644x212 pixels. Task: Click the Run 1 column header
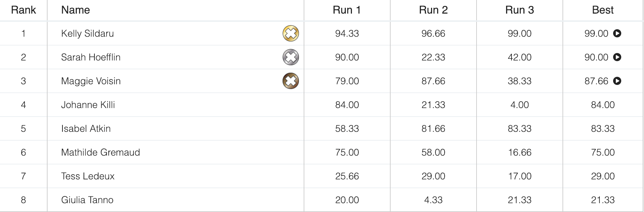tap(347, 10)
